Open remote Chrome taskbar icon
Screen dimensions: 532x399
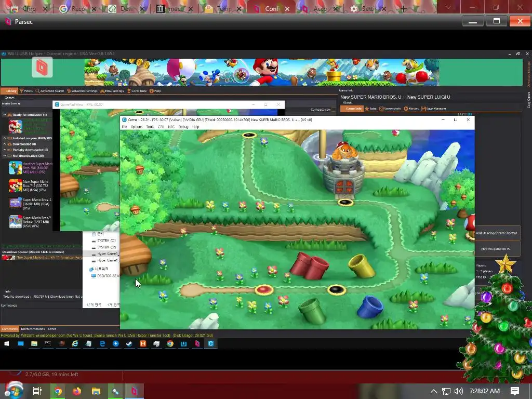170,344
